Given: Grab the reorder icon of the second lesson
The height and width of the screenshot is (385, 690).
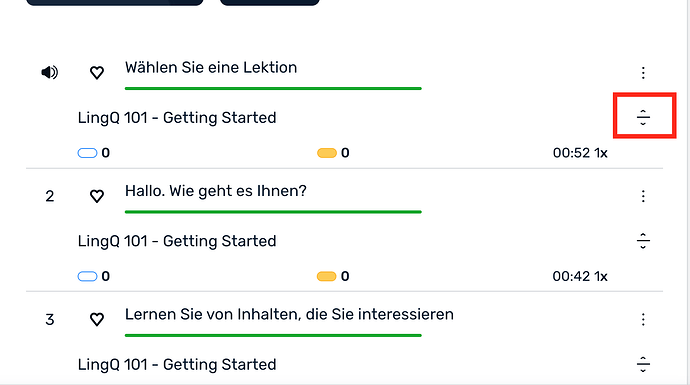Looking at the screenshot, I should tap(643, 241).
